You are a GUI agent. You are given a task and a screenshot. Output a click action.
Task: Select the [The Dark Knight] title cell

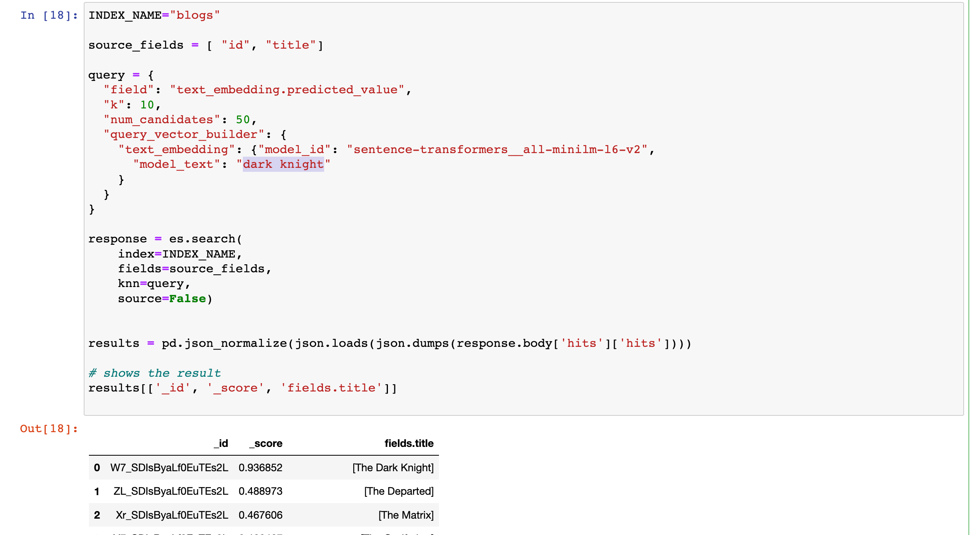coord(393,468)
